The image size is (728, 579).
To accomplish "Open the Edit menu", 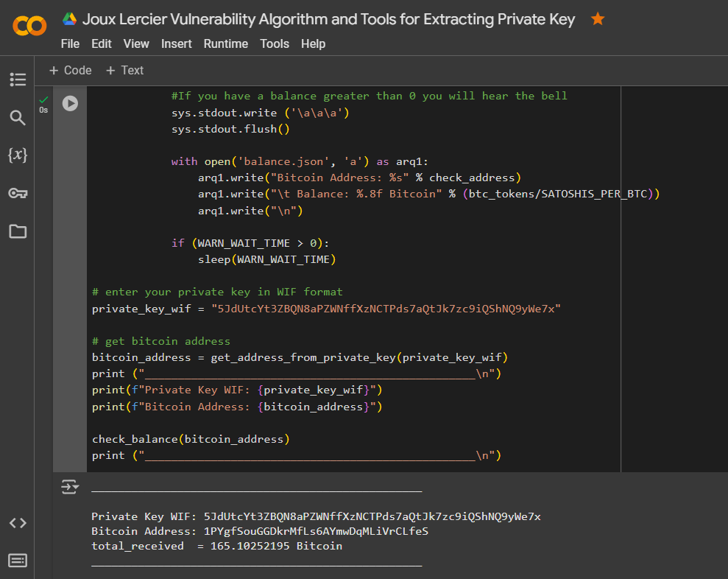I will [102, 43].
